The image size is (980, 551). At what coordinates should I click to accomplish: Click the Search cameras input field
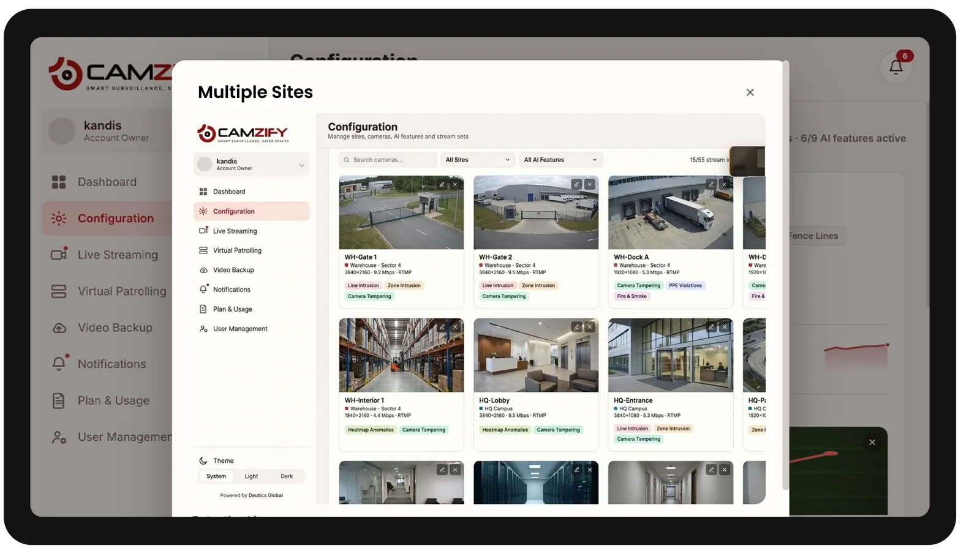[388, 160]
